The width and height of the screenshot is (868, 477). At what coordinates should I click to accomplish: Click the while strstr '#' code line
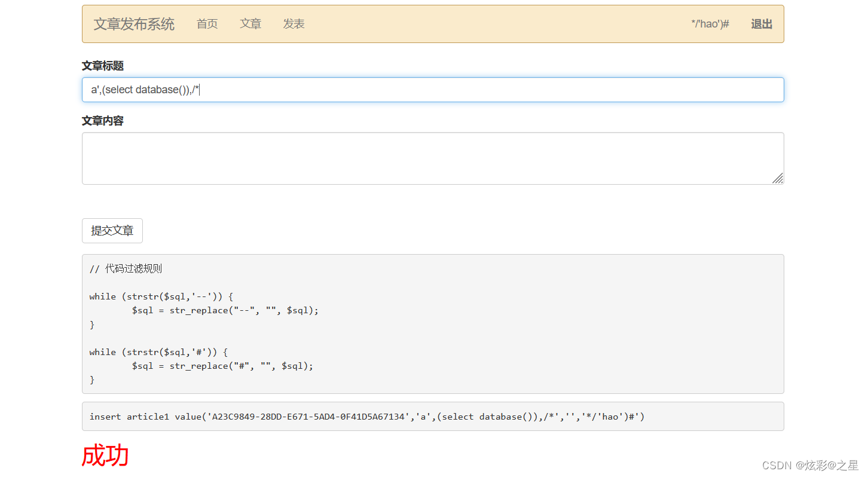click(158, 352)
